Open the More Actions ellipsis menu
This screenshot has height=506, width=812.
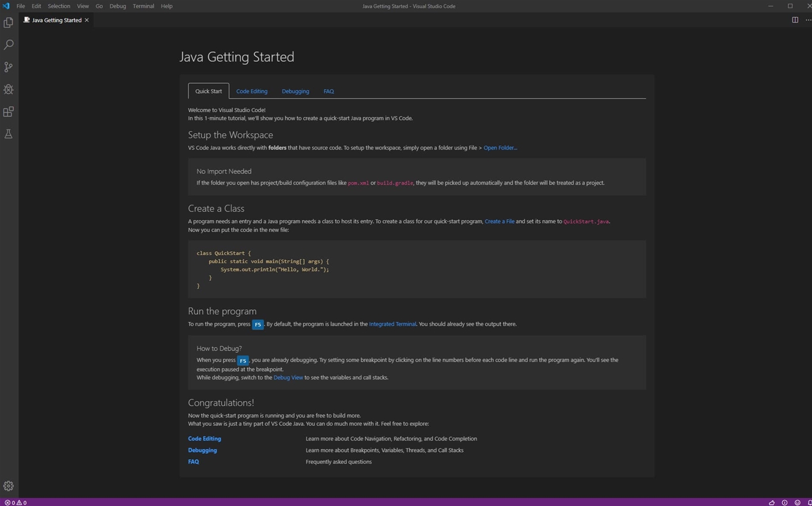tap(808, 20)
